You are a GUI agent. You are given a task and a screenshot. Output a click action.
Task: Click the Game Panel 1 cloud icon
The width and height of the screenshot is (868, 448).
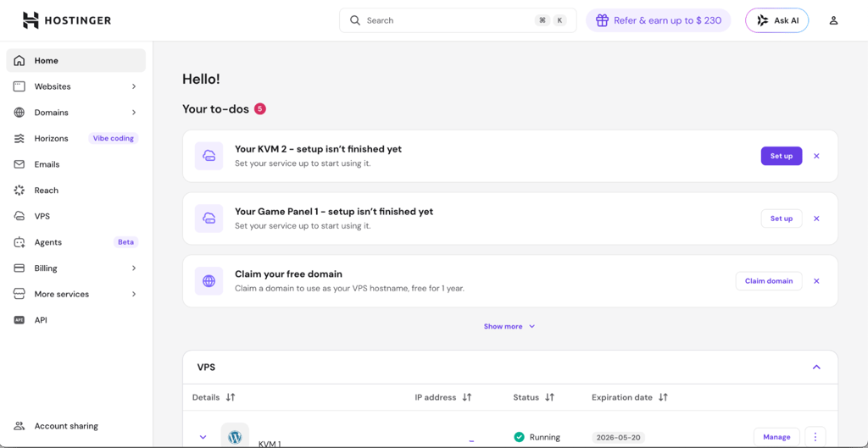(209, 218)
